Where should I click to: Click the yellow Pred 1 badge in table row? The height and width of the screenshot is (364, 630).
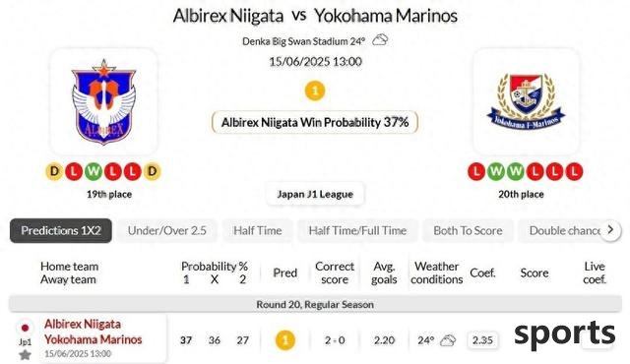(285, 340)
